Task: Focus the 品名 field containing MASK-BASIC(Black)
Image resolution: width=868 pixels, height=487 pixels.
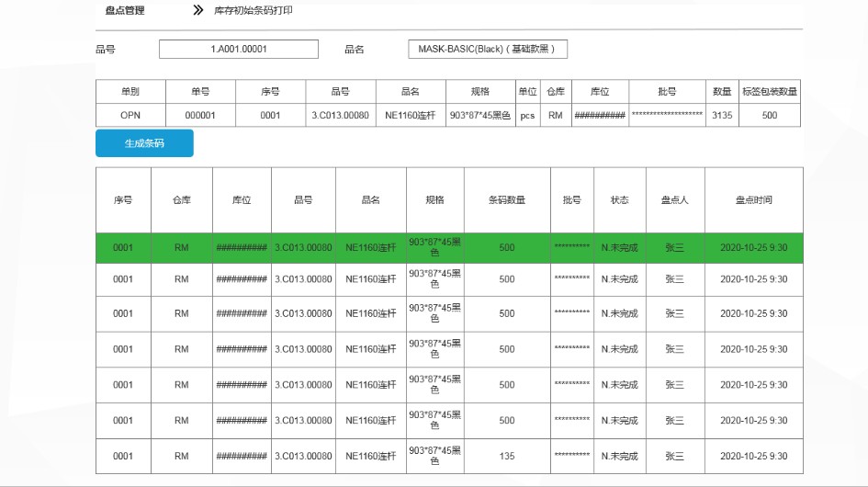Action: (x=488, y=49)
